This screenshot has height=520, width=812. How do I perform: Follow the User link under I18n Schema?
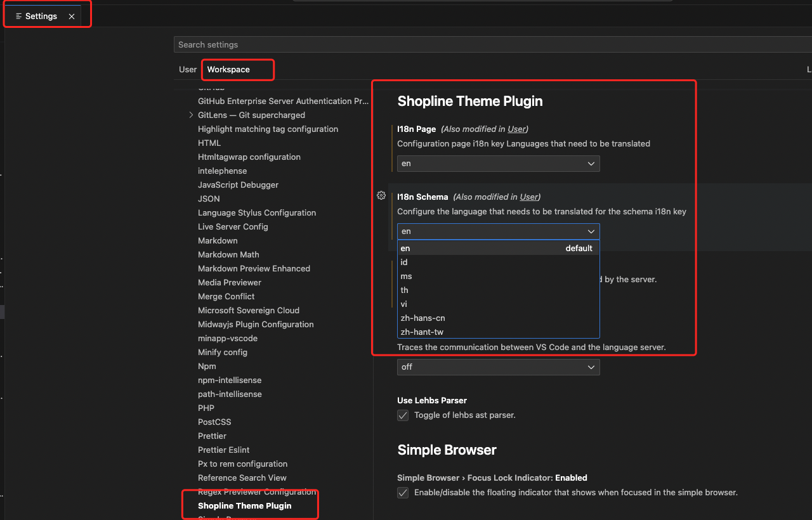529,197
